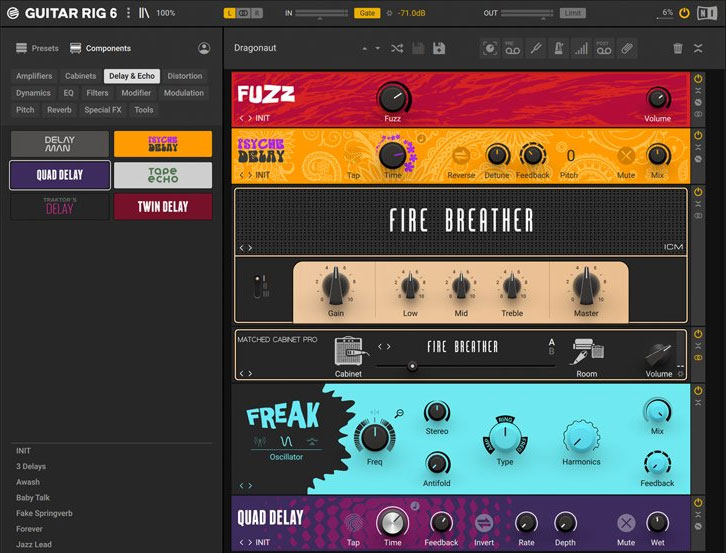Open the user account icon

[x=204, y=48]
